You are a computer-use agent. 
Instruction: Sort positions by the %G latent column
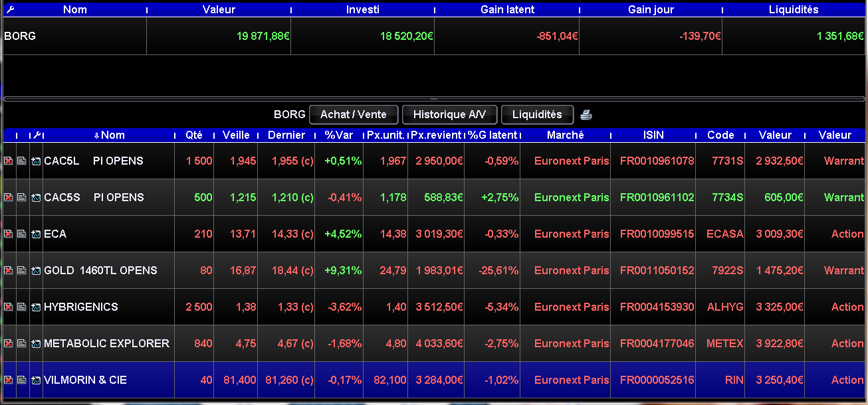[492, 135]
